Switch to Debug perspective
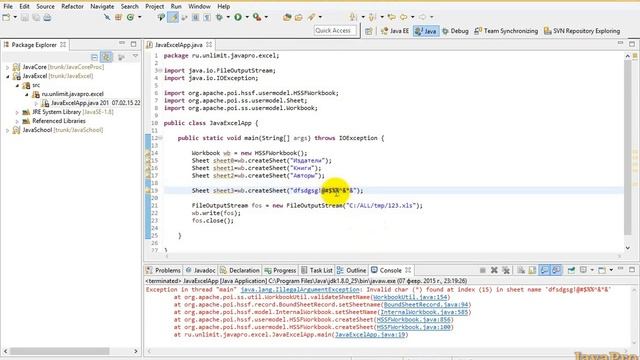Screen dimensions: 640x360 455,31
